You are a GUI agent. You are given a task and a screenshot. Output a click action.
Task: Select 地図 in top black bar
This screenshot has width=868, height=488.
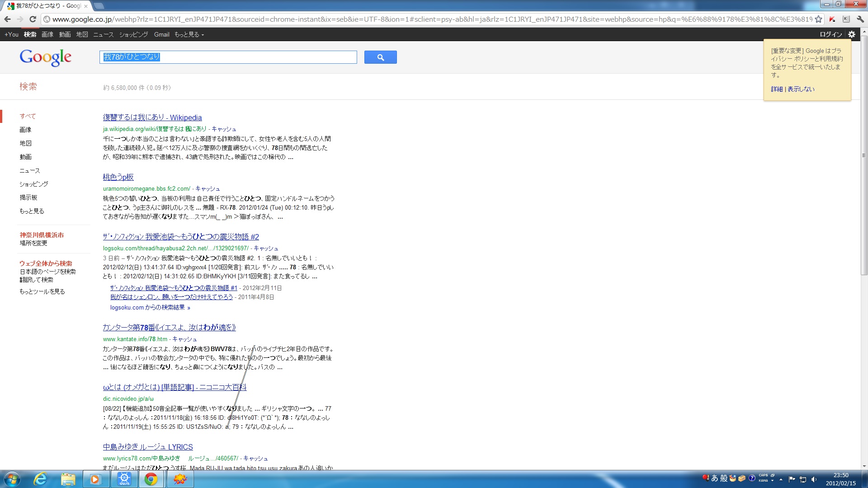tap(82, 34)
